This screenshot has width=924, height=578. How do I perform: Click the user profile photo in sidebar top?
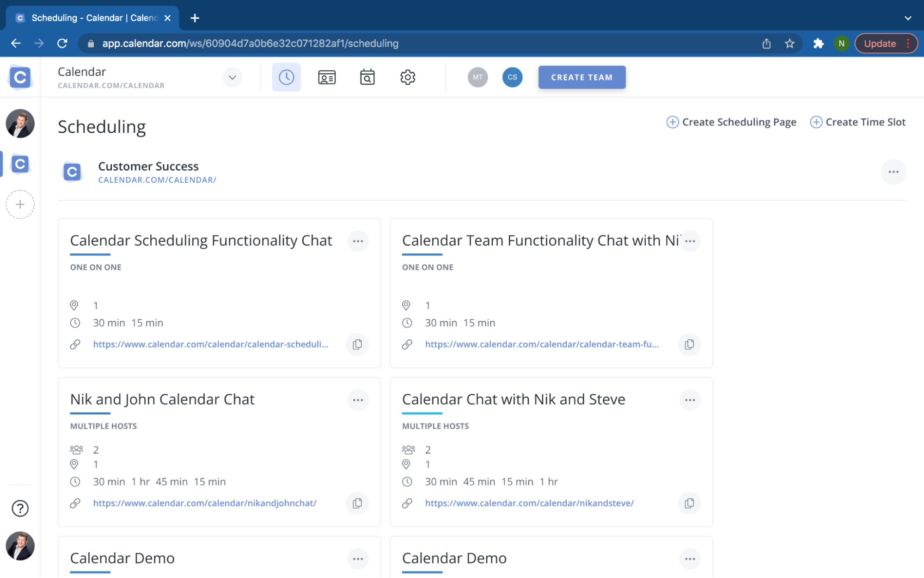click(20, 123)
